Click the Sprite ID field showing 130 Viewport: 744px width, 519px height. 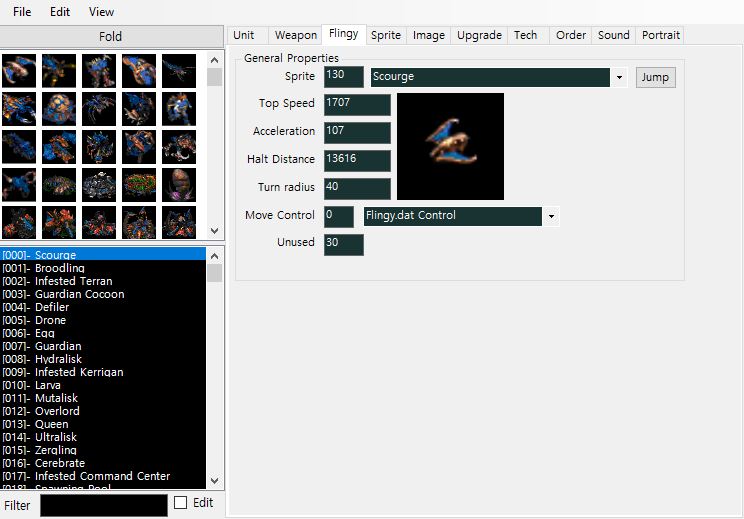point(344,77)
